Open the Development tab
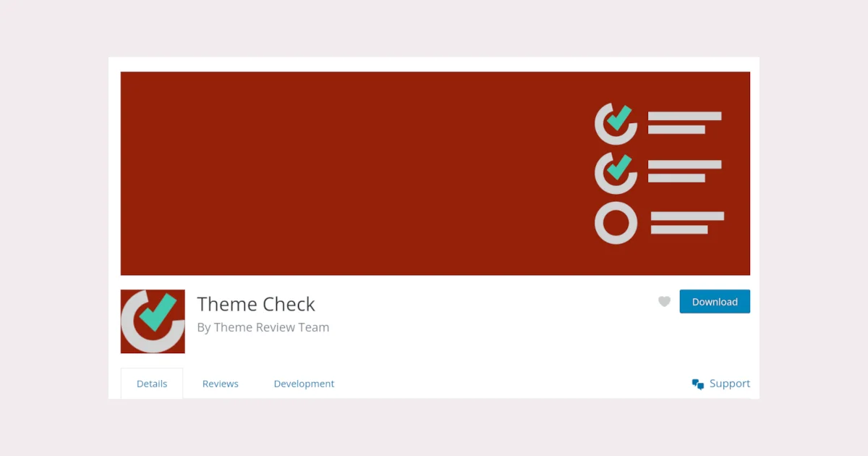868x456 pixels. point(304,384)
